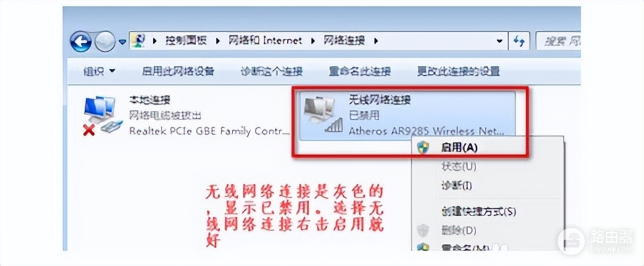Open the recent pages dropdown arrow
Viewport: 644px width, 266px height.
(x=122, y=41)
